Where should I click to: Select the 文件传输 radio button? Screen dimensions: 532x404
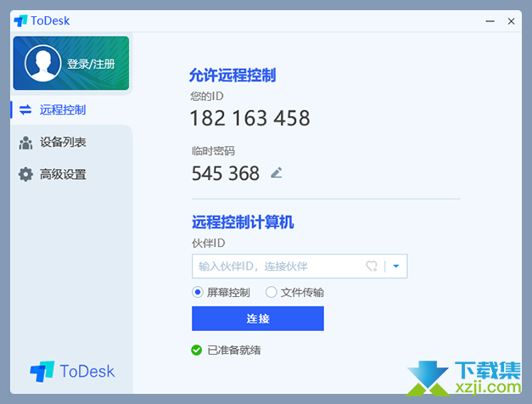coord(271,292)
